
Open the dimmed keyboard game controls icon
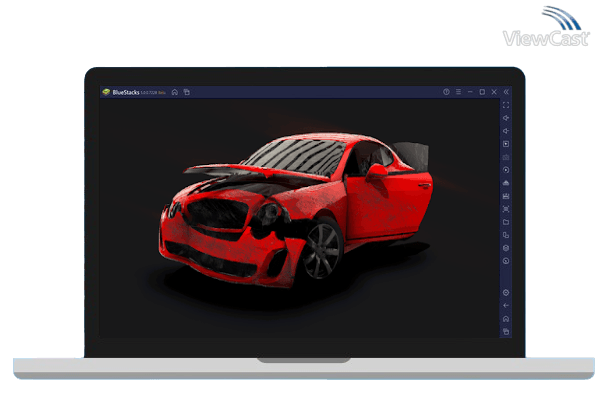coord(506,157)
